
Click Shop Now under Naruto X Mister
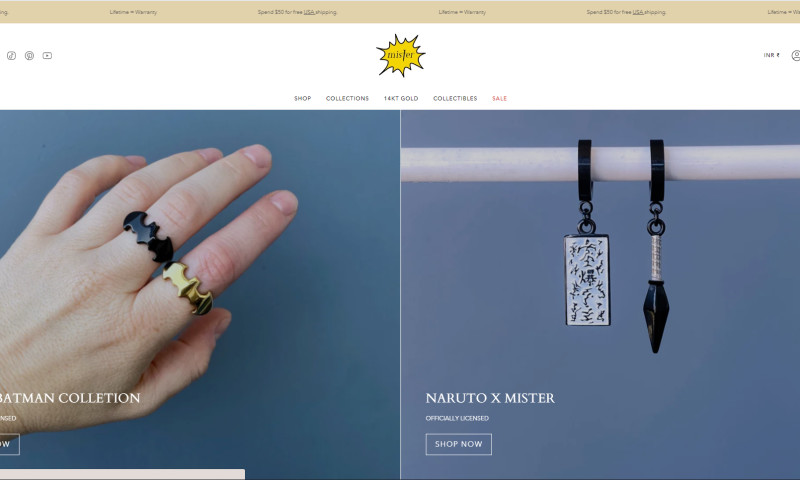pos(459,444)
